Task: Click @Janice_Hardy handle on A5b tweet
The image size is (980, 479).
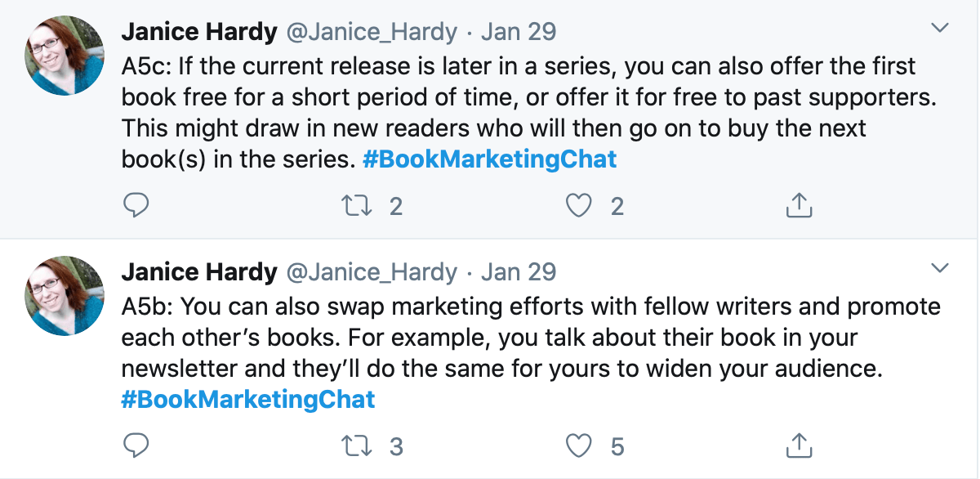Action: (x=372, y=271)
